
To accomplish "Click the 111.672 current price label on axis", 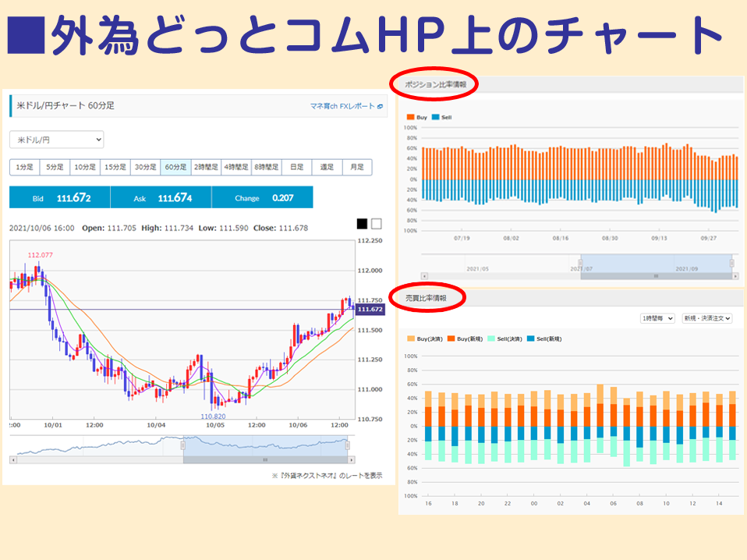I will point(370,310).
